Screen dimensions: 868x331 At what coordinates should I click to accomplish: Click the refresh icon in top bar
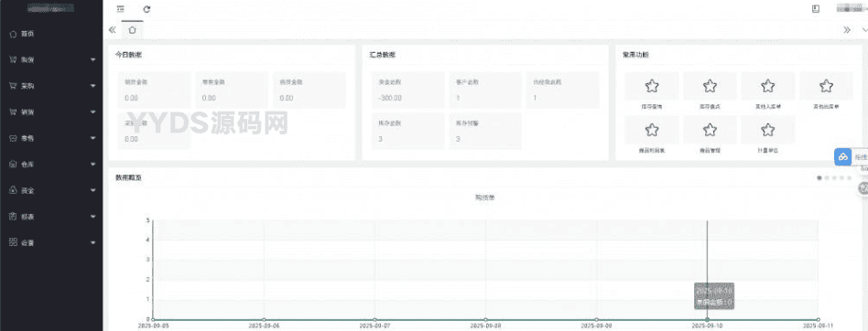146,9
